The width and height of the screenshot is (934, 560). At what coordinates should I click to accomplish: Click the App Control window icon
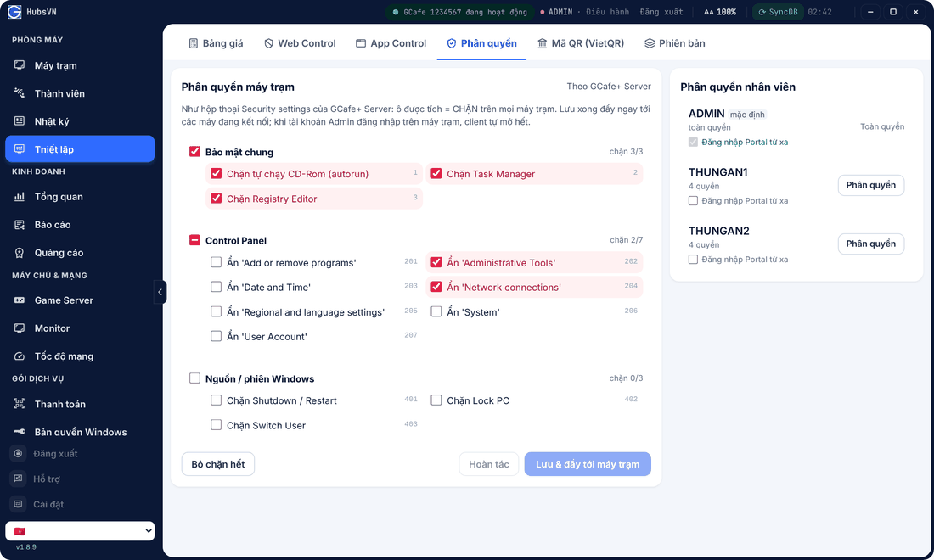[x=361, y=42]
